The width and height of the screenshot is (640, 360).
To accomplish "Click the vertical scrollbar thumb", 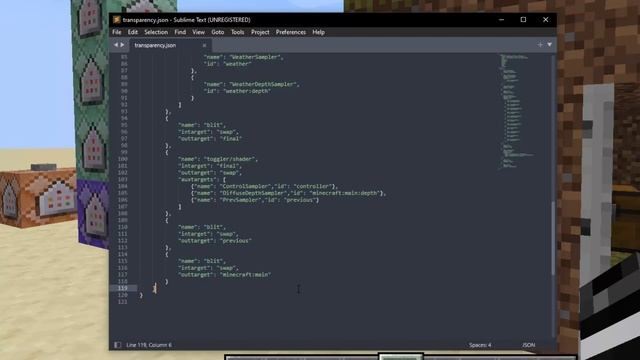I will 553,239.
